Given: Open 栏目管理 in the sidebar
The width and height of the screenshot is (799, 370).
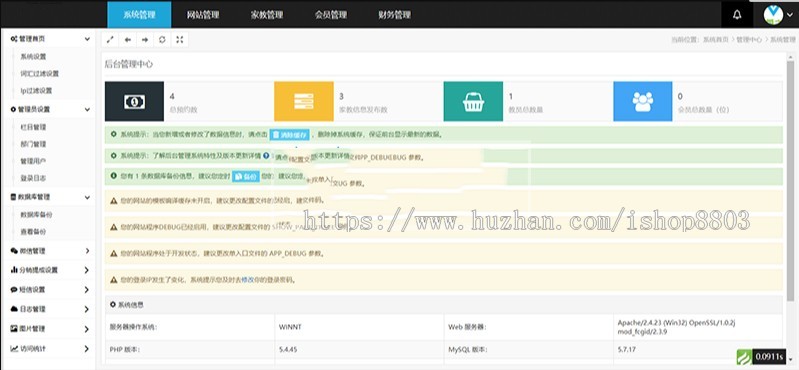Looking at the screenshot, I should tap(33, 127).
